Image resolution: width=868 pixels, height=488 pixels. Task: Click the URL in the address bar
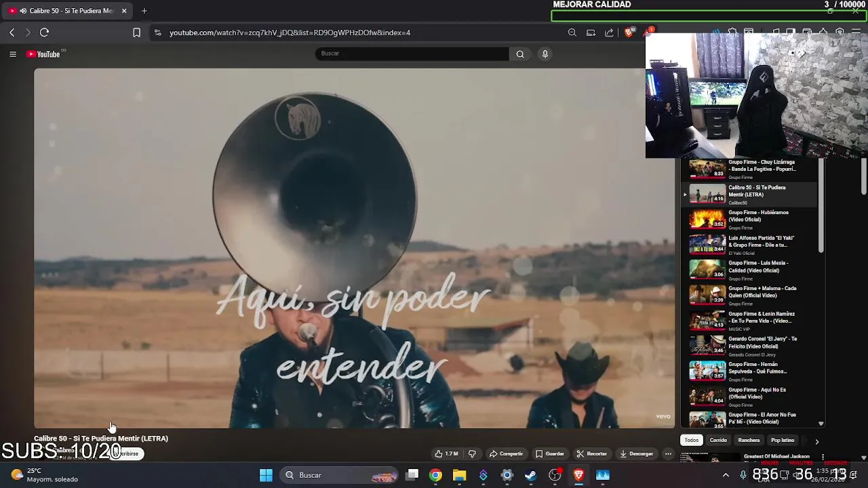(290, 33)
